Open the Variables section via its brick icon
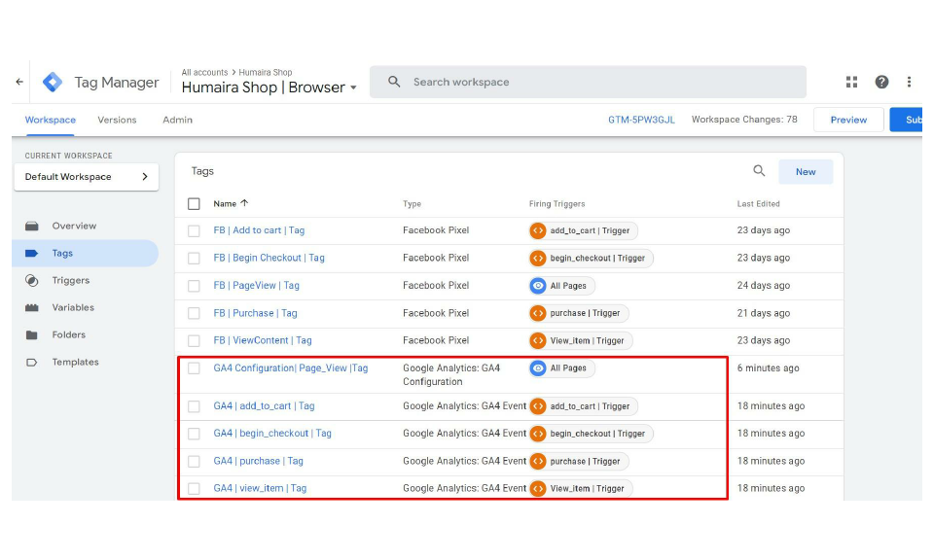Image resolution: width=934 pixels, height=560 pixels. point(30,305)
